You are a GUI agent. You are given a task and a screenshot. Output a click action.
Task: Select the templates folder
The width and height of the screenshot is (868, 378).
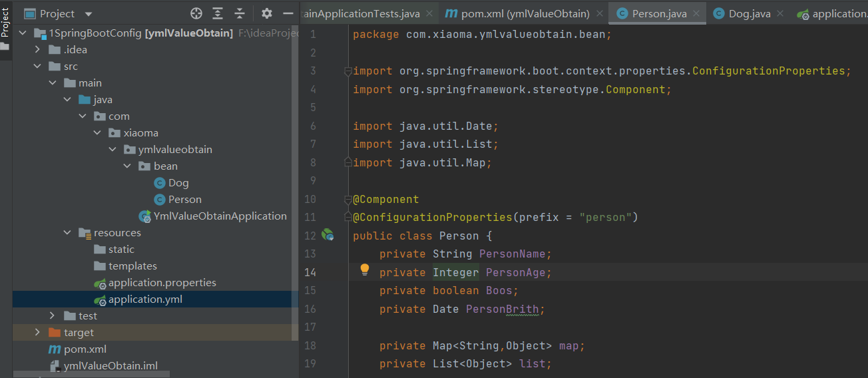click(x=125, y=266)
